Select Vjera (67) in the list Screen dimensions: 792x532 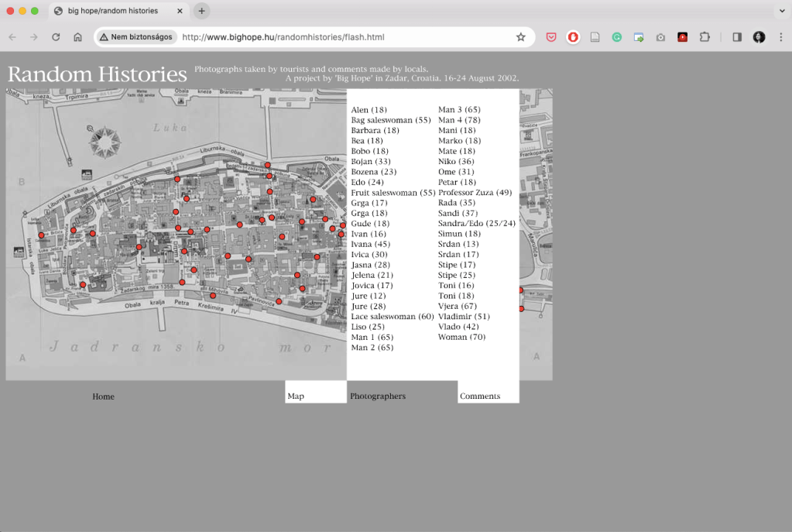[x=457, y=306]
